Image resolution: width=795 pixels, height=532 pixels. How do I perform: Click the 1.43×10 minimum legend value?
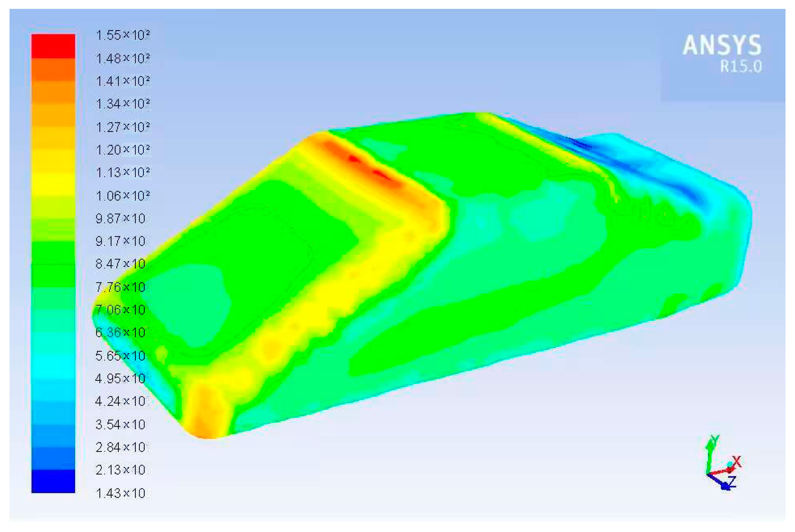pyautogui.click(x=120, y=493)
